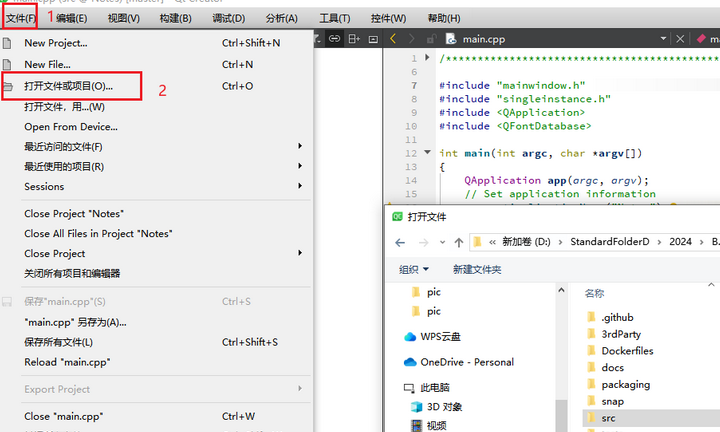Viewport: 720px width, 432px height.
Task: Click the 新建文件夹 button
Action: (x=477, y=269)
